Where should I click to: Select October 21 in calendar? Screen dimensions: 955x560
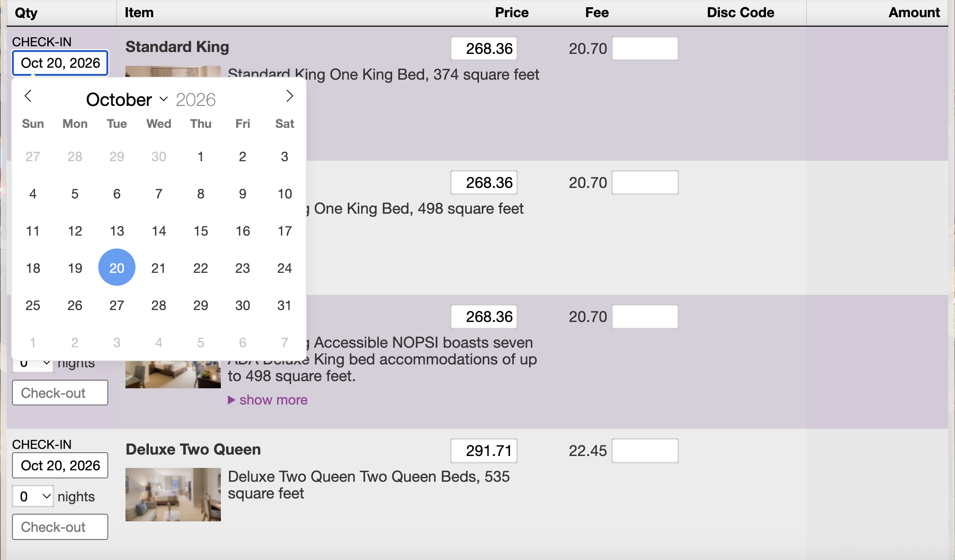click(x=158, y=268)
